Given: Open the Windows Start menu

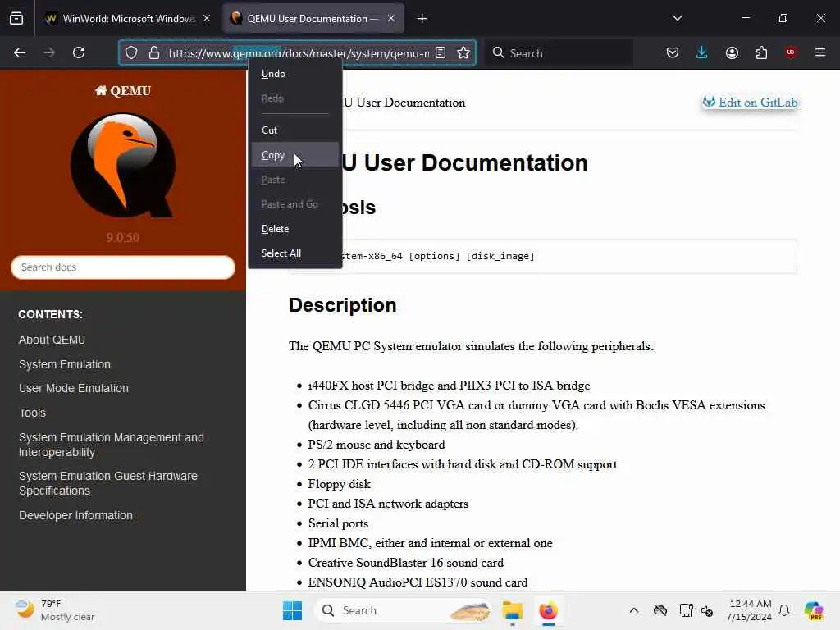Looking at the screenshot, I should pyautogui.click(x=293, y=610).
